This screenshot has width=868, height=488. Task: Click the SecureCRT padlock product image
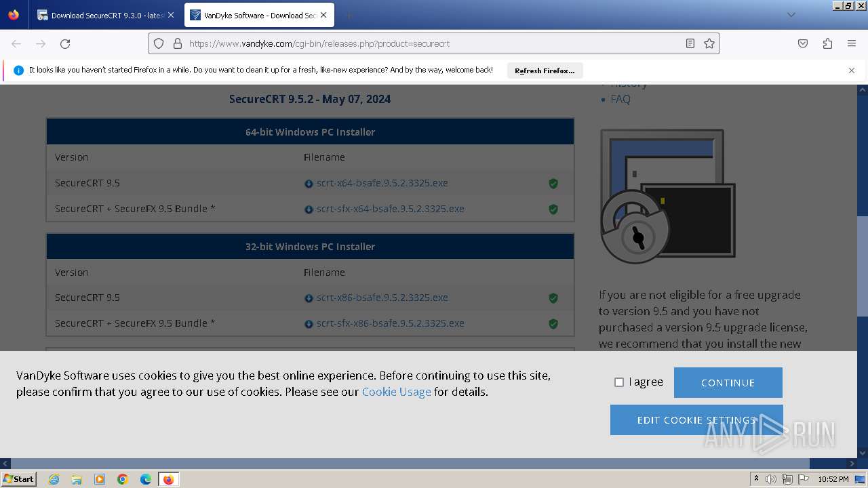[668, 197]
